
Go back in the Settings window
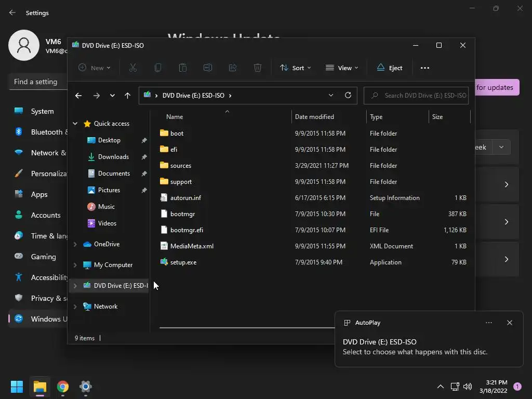coord(12,12)
